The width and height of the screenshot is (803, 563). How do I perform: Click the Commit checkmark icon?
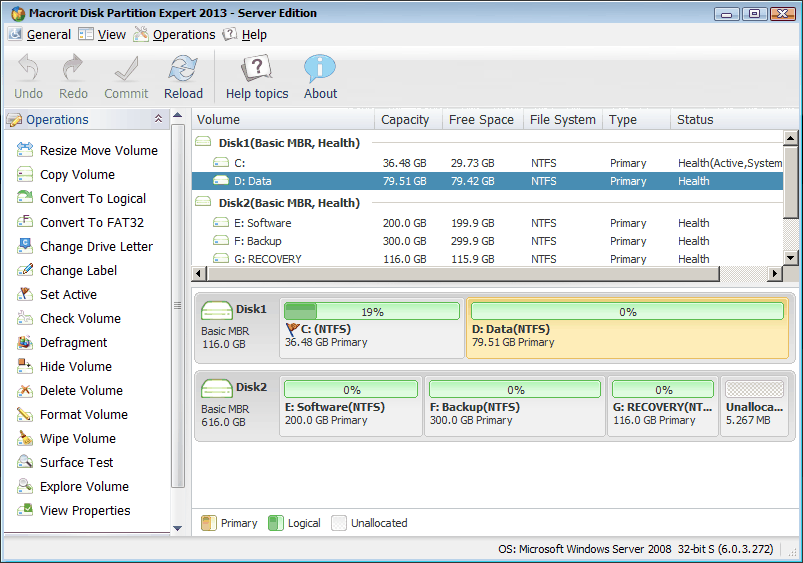pyautogui.click(x=126, y=68)
